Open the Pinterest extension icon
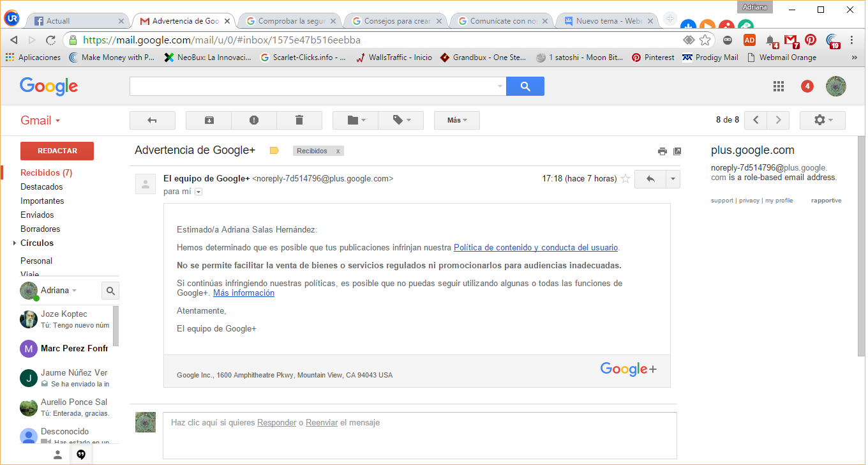 (x=811, y=40)
